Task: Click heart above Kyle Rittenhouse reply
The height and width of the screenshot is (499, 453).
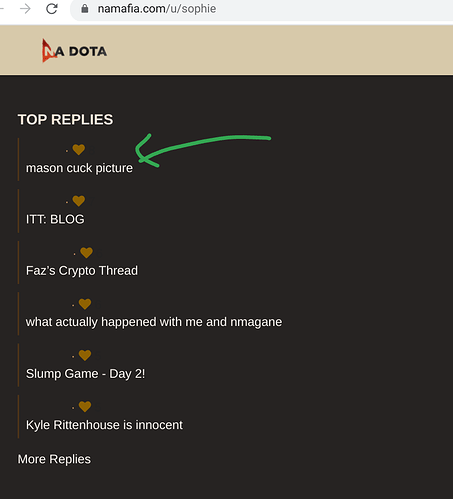Action: [85, 406]
